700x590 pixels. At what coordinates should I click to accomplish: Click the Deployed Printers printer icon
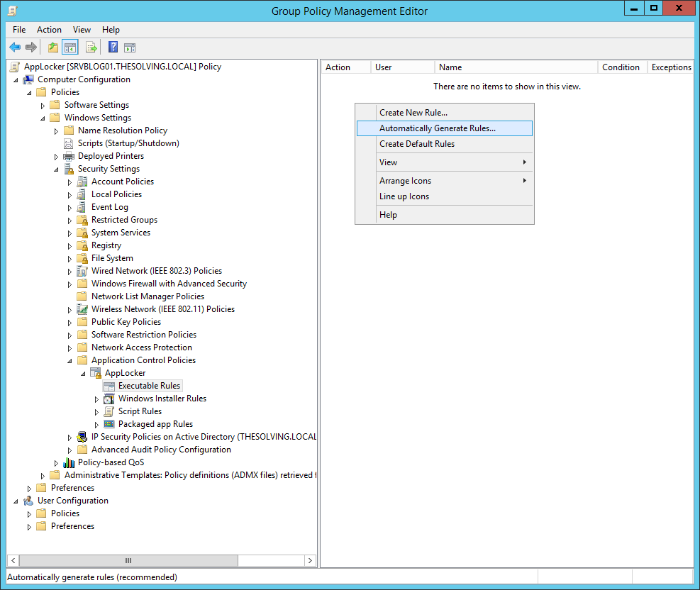pyautogui.click(x=69, y=156)
